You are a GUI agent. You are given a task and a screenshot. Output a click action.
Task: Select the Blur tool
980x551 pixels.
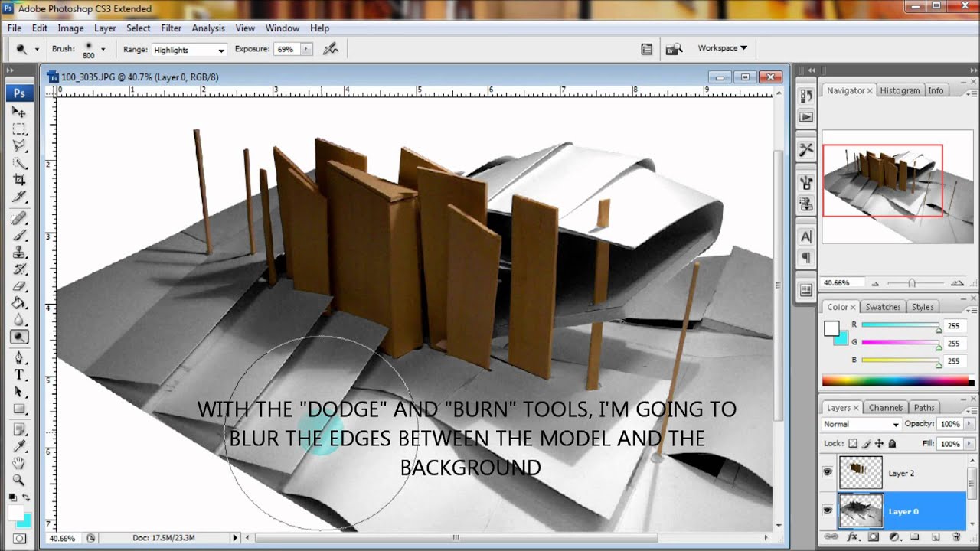pos(19,320)
